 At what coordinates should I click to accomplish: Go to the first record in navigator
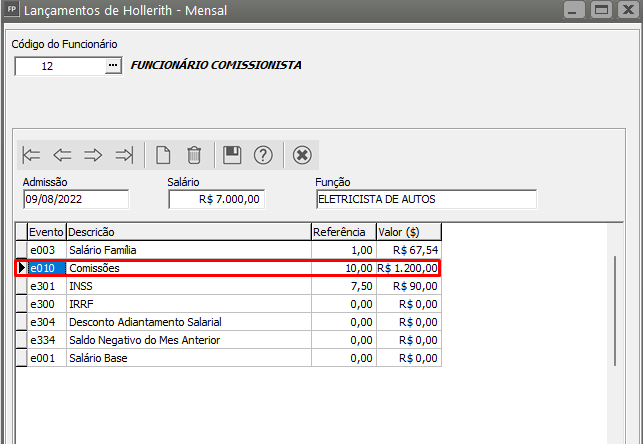(32, 155)
